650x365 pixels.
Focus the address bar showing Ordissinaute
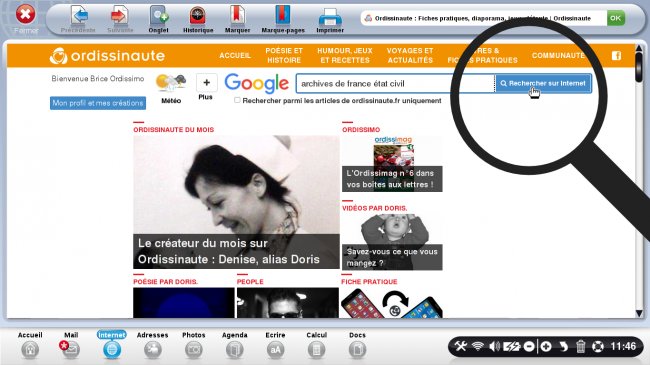tap(483, 18)
